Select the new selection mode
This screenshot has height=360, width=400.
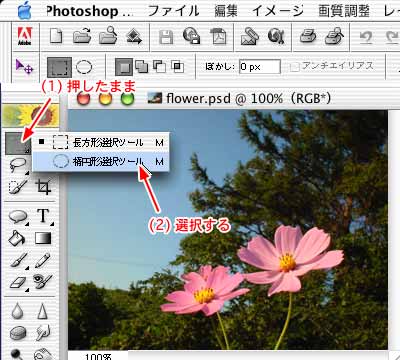point(124,67)
